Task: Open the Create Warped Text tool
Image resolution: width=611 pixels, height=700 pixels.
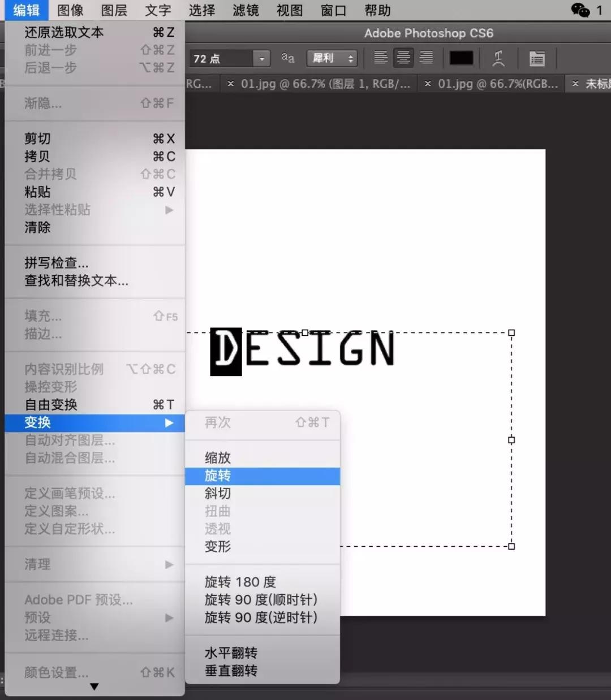Action: 498,57
